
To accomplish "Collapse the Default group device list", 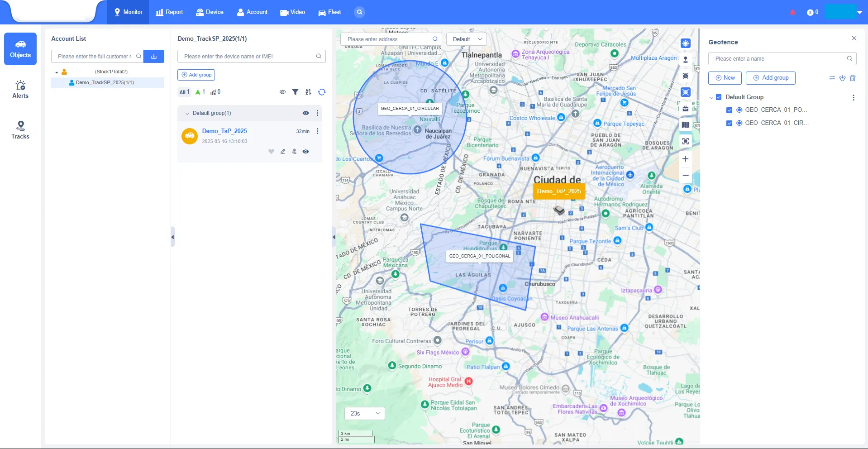I will tap(187, 113).
